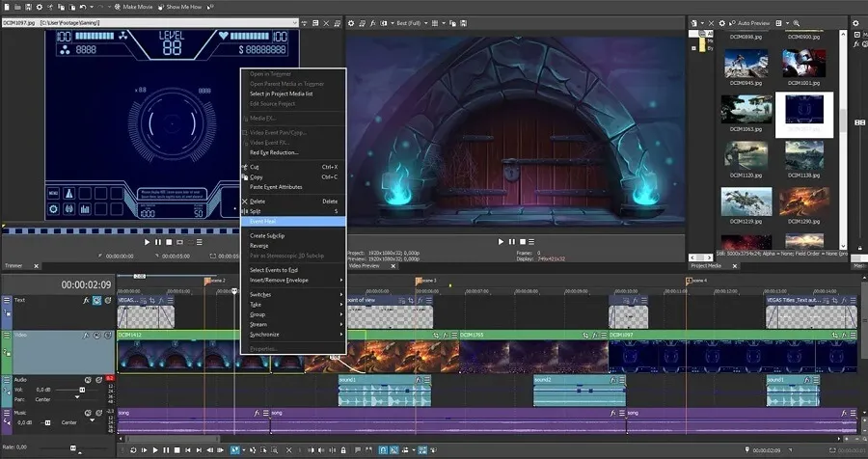Screen dimensions: 868x459
Task: Open video preview properties gear icon
Action: (351, 23)
